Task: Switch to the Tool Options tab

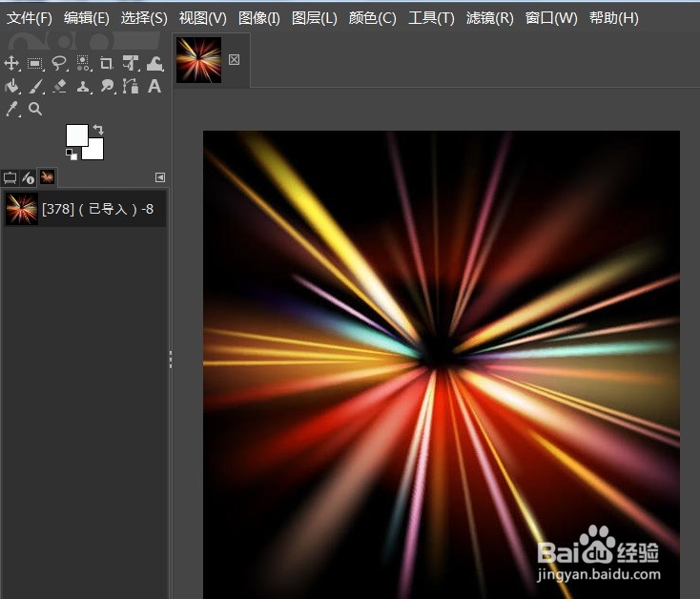Action: (10, 178)
